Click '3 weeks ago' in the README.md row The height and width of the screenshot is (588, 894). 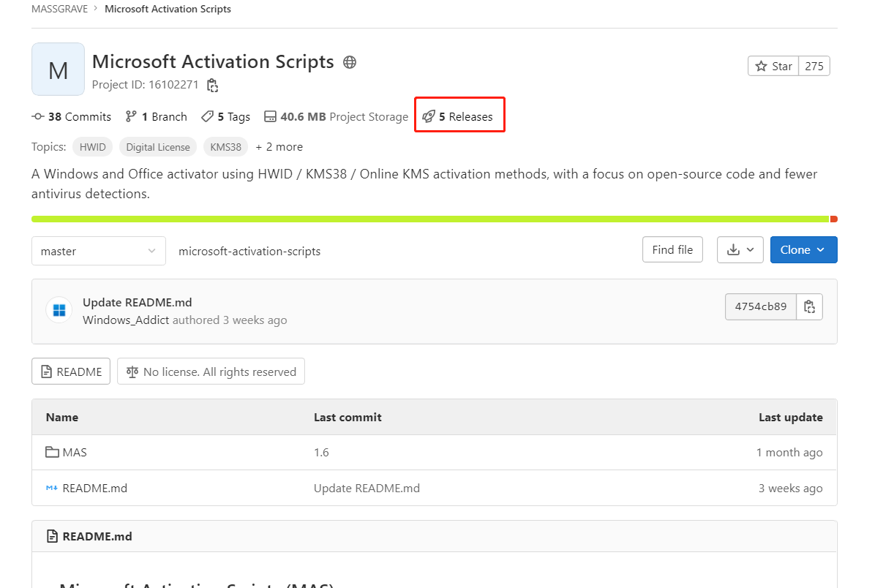[x=791, y=488]
